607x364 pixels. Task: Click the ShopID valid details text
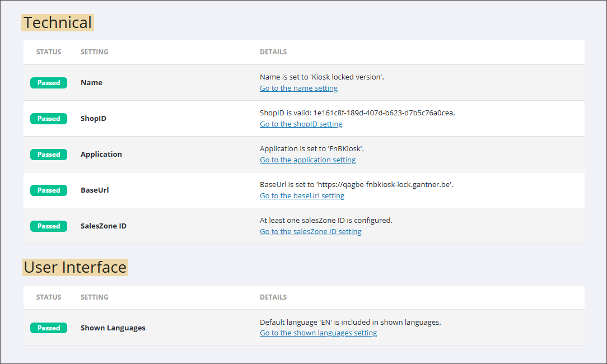357,113
